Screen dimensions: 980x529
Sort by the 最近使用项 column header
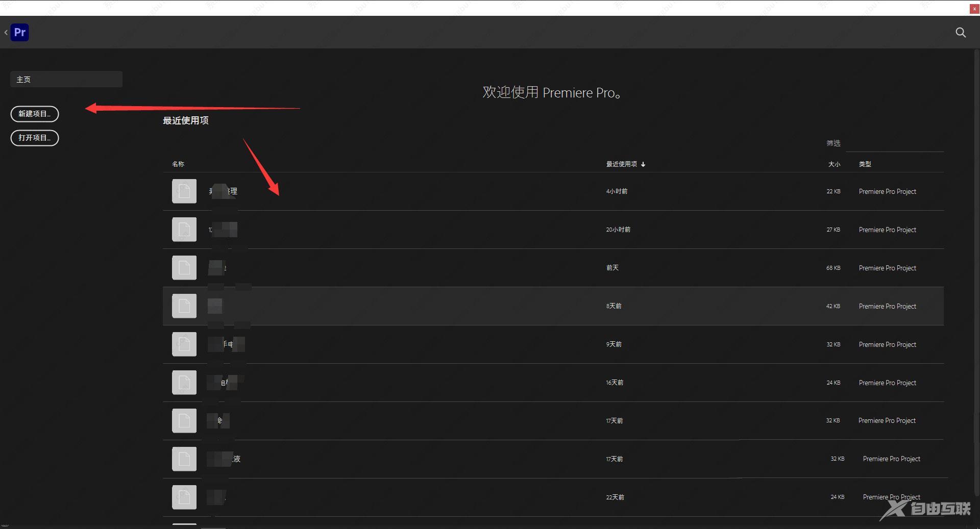621,164
